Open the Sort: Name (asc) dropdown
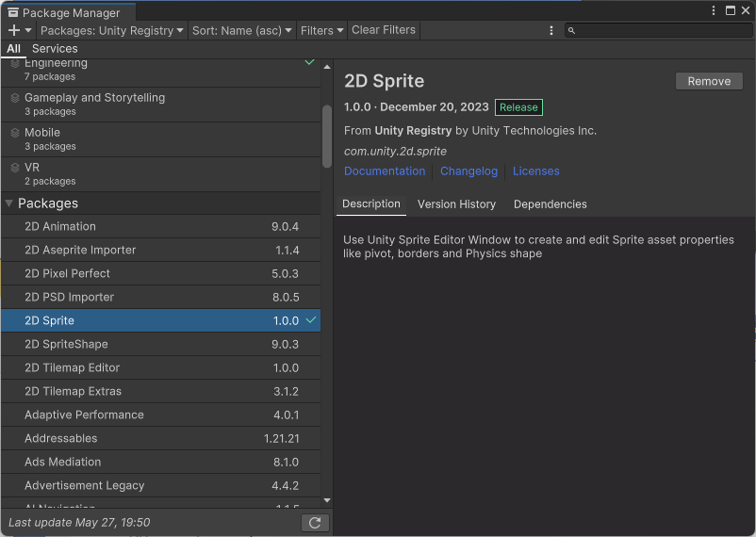756x537 pixels. pos(241,30)
